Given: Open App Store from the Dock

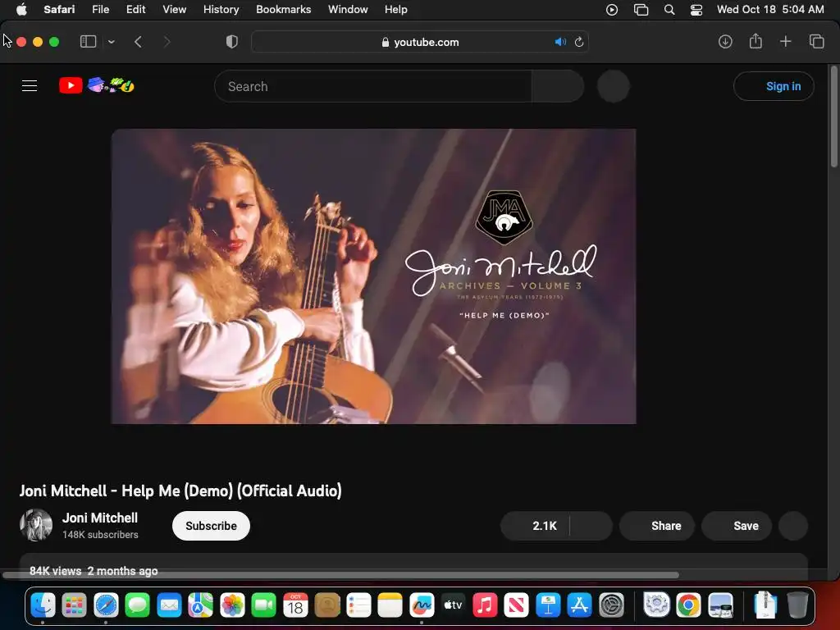Looking at the screenshot, I should (x=580, y=606).
